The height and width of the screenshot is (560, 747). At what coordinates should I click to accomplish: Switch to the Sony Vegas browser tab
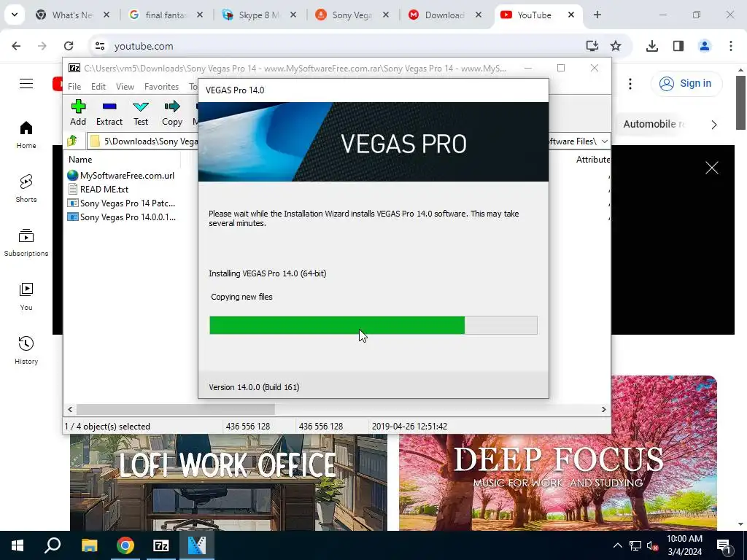(351, 15)
